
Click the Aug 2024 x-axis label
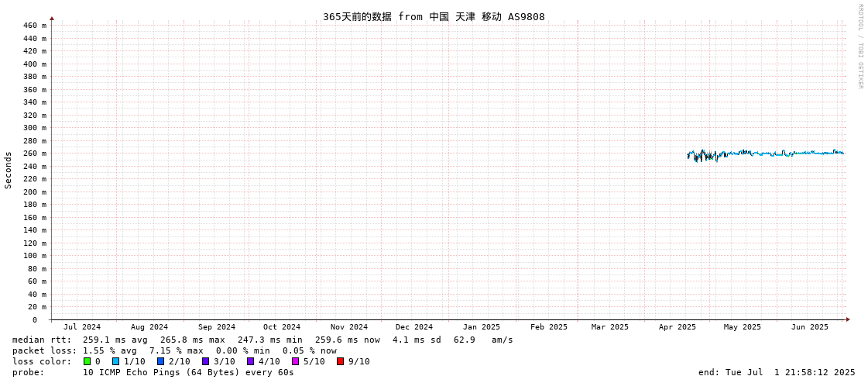tap(149, 327)
